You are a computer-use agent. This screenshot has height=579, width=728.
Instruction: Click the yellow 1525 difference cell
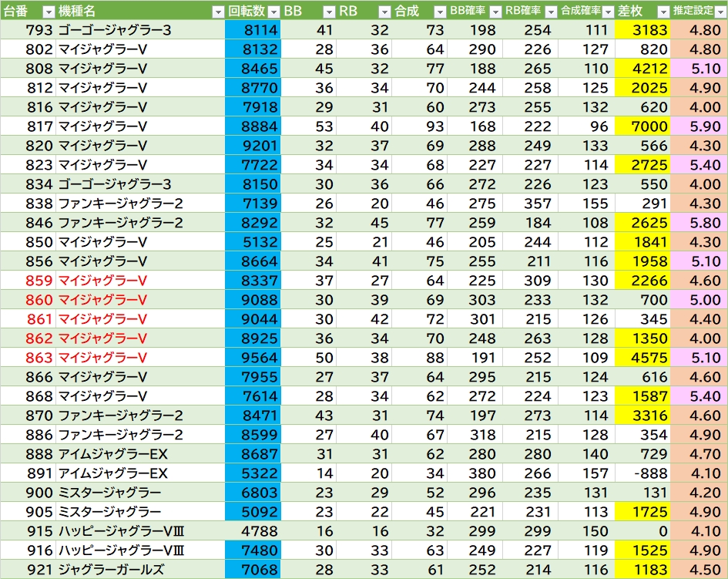click(642, 550)
